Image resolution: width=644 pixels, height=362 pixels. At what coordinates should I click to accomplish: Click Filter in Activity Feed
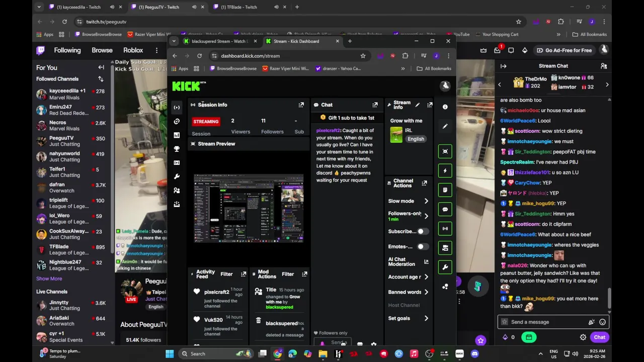[x=226, y=274]
